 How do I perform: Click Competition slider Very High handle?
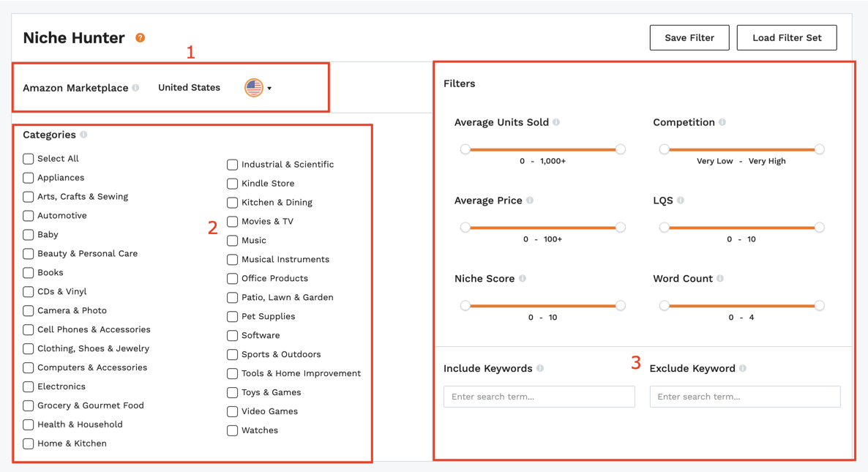coord(819,149)
